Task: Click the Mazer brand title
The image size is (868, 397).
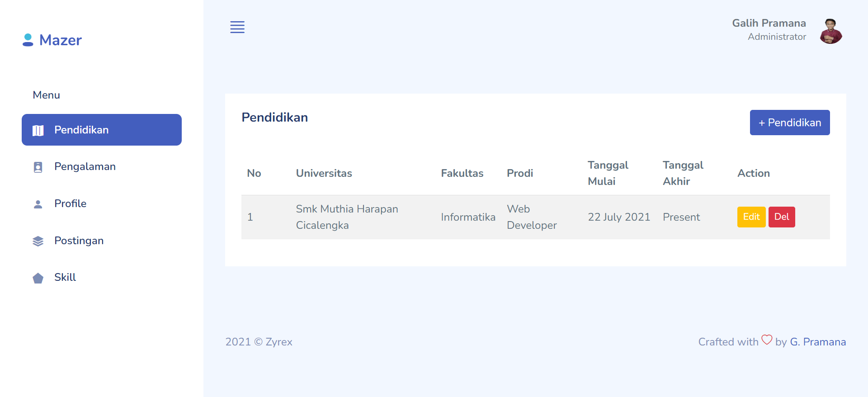Action: coord(61,40)
